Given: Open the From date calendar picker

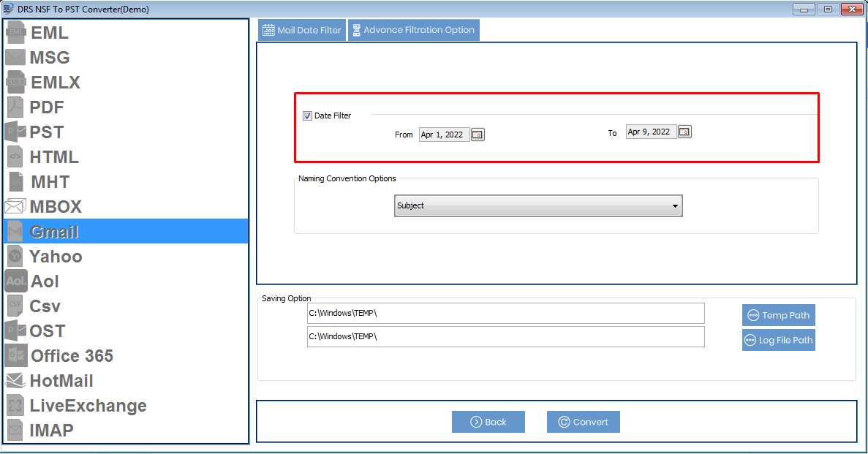Looking at the screenshot, I should click(478, 135).
